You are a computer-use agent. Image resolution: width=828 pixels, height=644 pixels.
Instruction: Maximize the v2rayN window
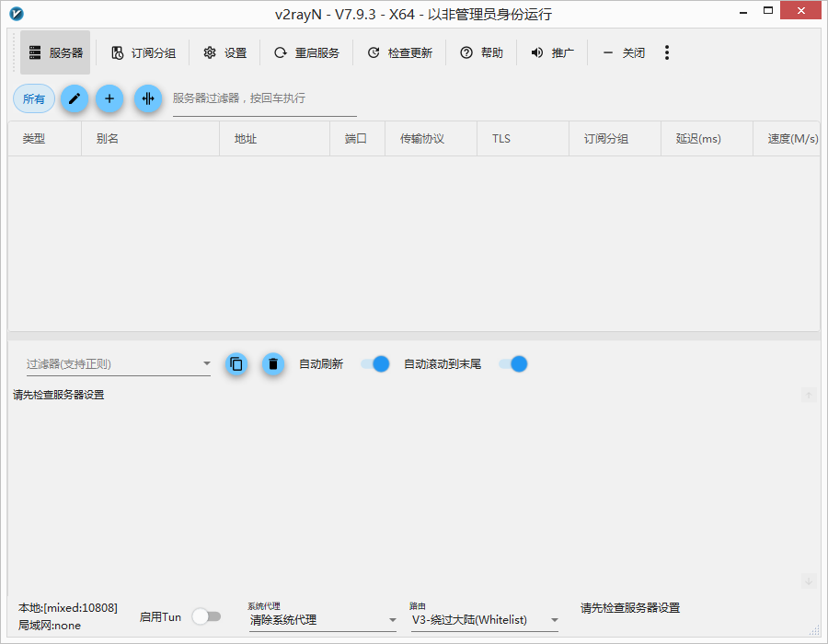tap(768, 11)
